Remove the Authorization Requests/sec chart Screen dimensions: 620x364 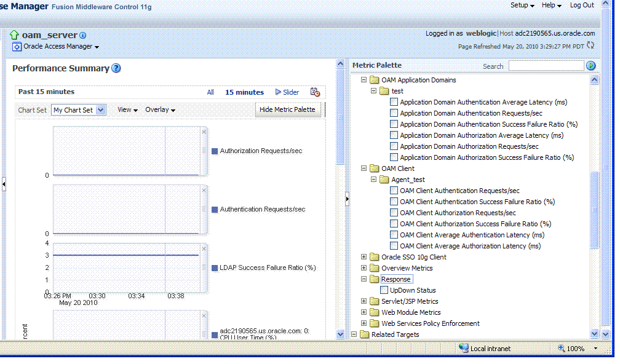coord(204,132)
